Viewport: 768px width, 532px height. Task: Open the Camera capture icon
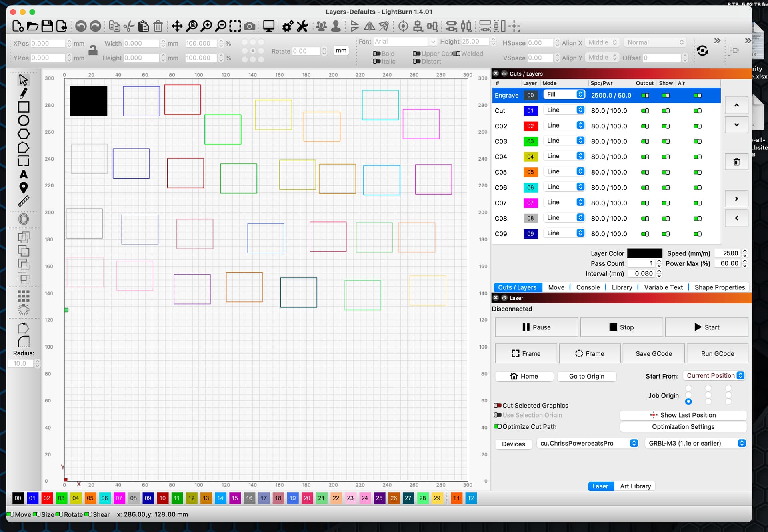(250, 26)
